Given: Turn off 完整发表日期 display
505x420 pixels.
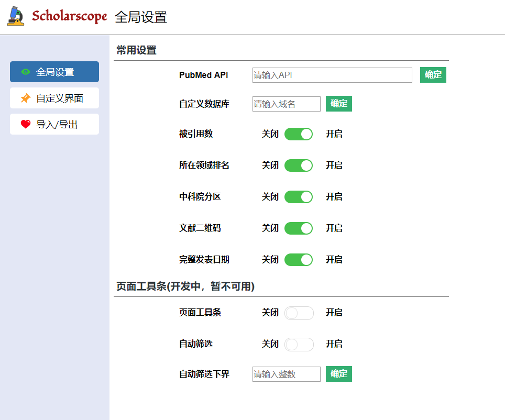Looking at the screenshot, I should (x=298, y=260).
